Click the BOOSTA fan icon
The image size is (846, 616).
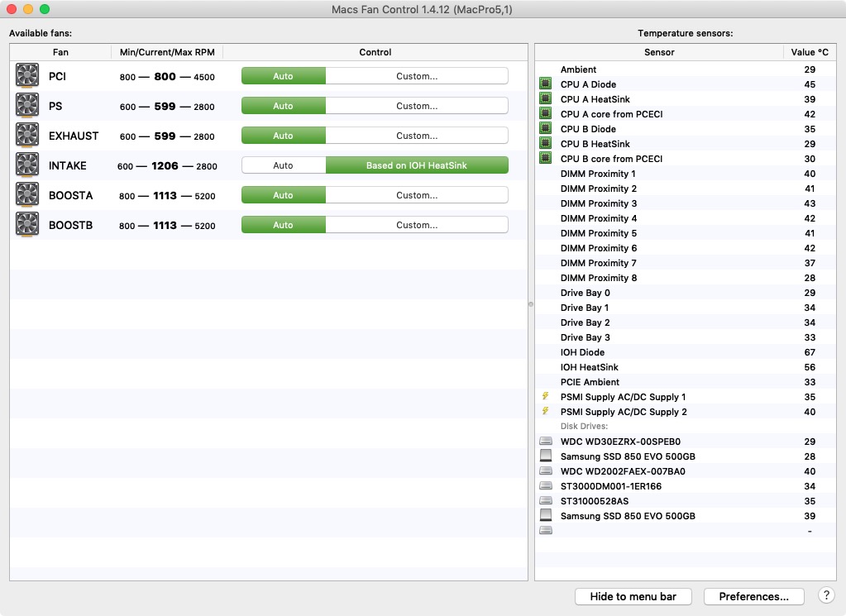[27, 195]
